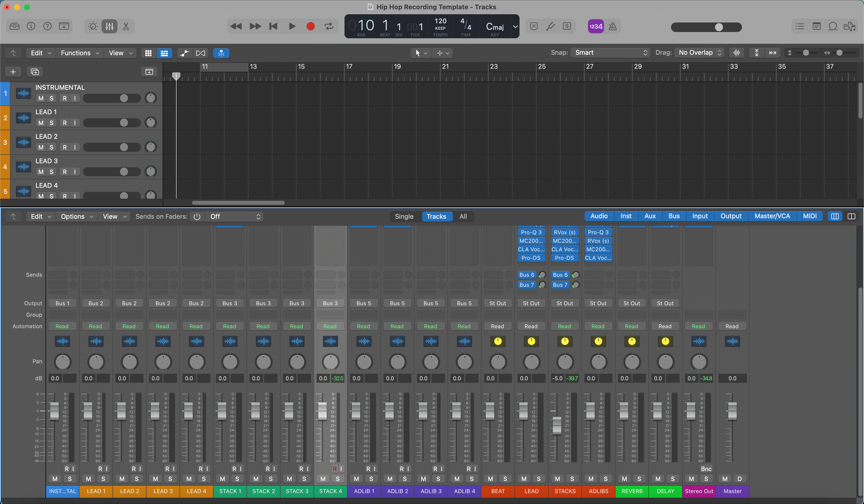Toggle Sends on Faders power button
The width and height of the screenshot is (864, 504).
[197, 217]
